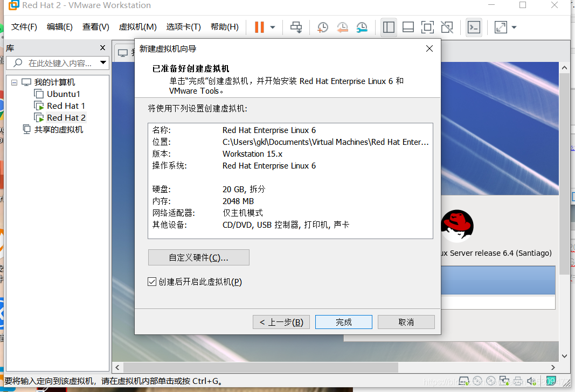
Task: Open the snapshot manager icon
Action: tap(362, 27)
